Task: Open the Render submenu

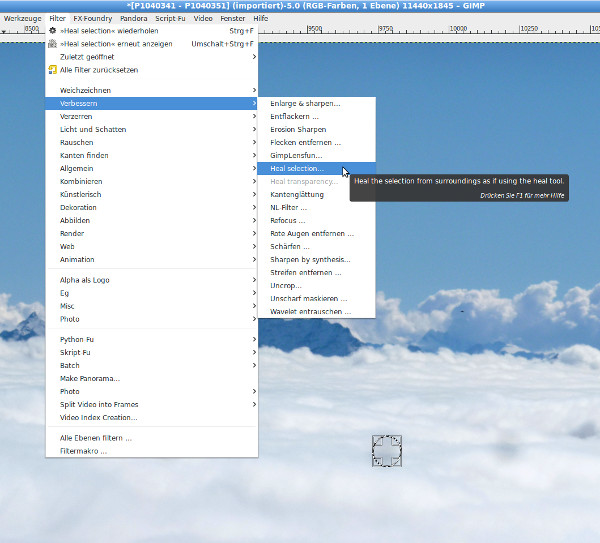Action: [152, 233]
